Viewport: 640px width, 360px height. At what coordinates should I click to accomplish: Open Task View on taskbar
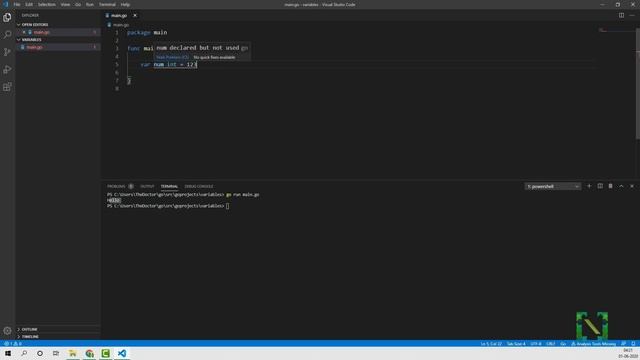click(56, 353)
